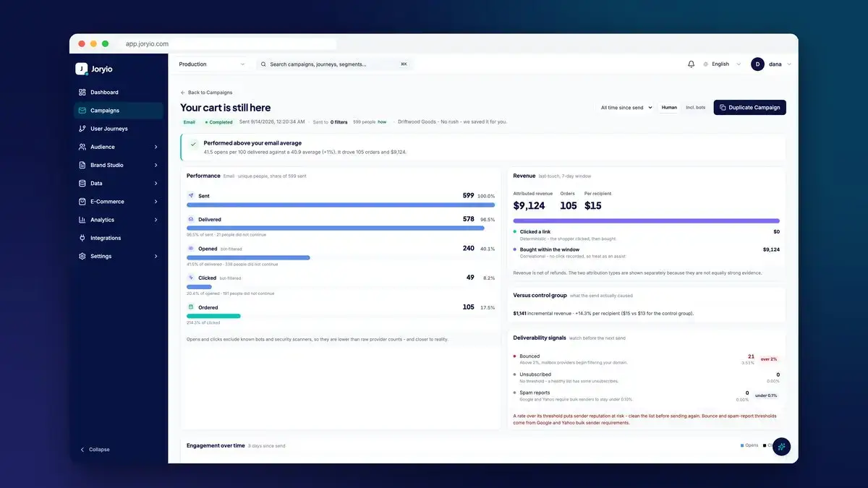Click the Opened row icon
This screenshot has width=868, height=488.
click(191, 249)
